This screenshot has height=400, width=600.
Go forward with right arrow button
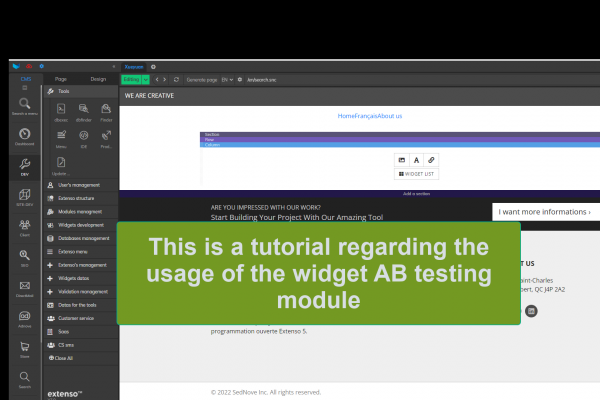coord(165,80)
